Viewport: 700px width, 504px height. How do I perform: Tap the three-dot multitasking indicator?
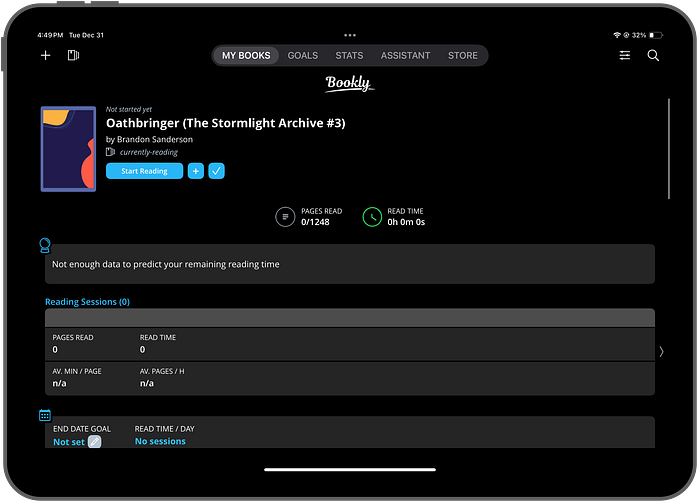tap(350, 35)
